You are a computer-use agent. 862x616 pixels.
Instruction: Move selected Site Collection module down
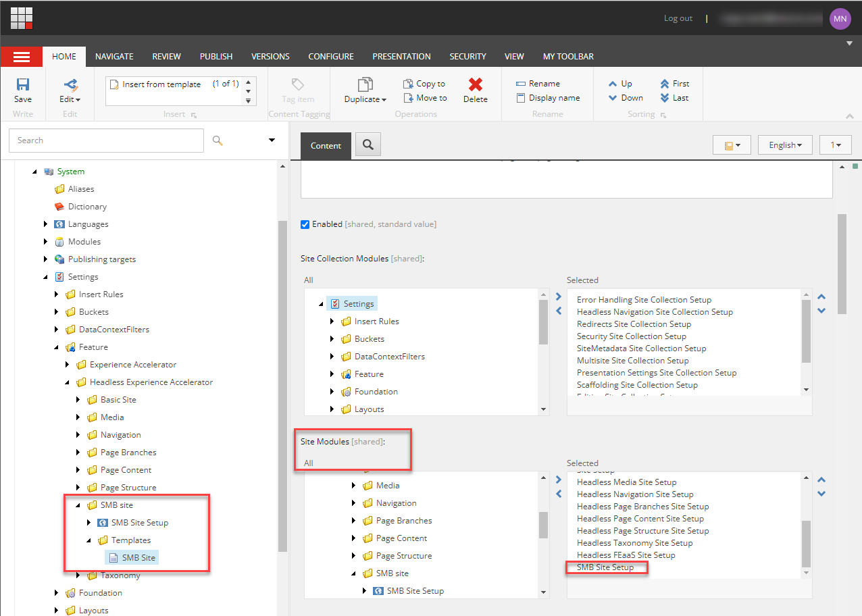click(x=821, y=311)
